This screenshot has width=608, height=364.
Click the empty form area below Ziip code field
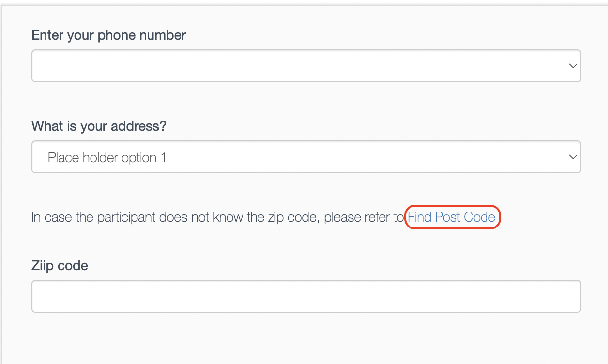click(x=306, y=339)
